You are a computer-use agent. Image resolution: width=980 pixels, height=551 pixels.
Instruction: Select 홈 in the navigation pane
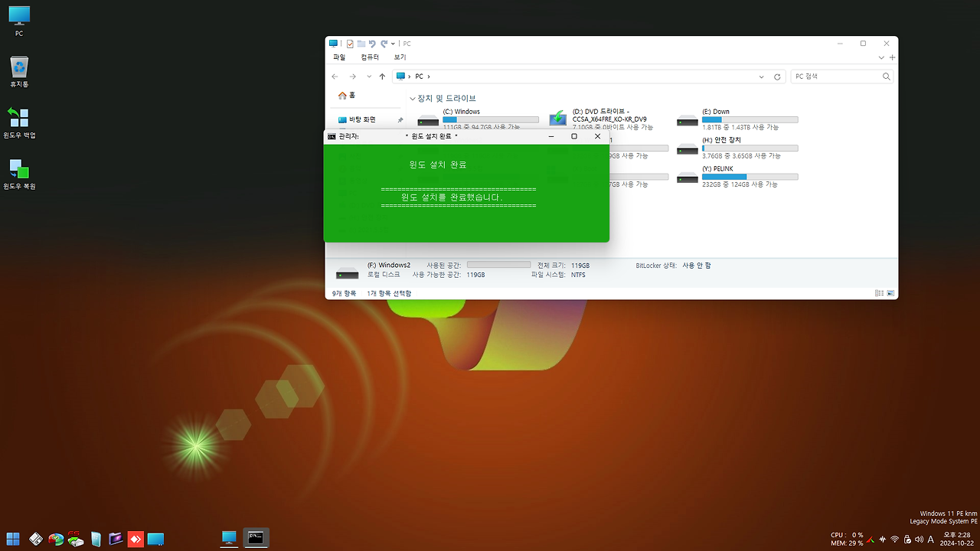pyautogui.click(x=348, y=96)
